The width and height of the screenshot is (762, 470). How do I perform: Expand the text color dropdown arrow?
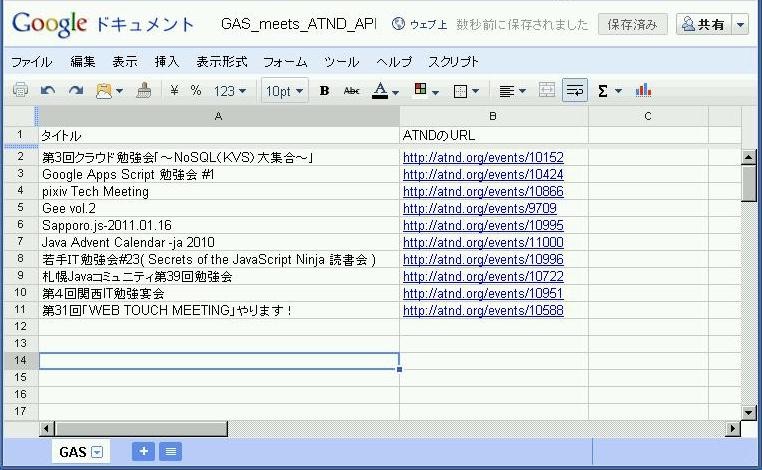point(396,92)
